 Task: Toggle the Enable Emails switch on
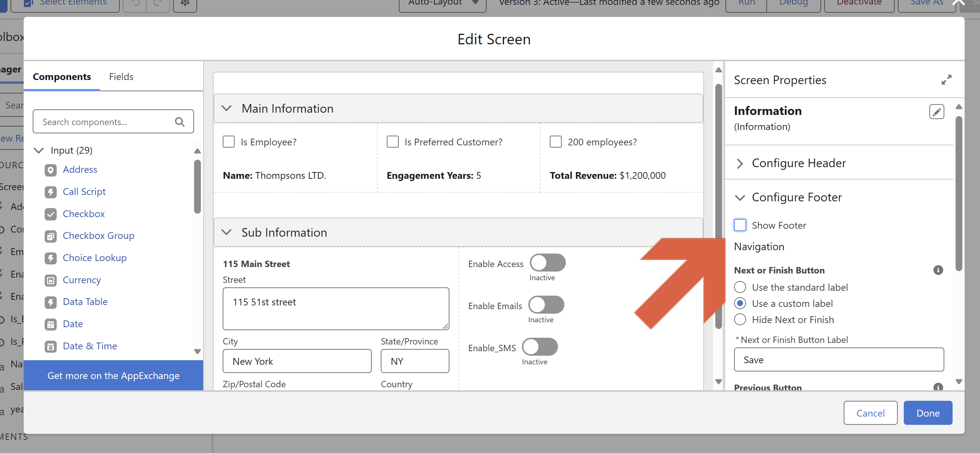coord(546,305)
